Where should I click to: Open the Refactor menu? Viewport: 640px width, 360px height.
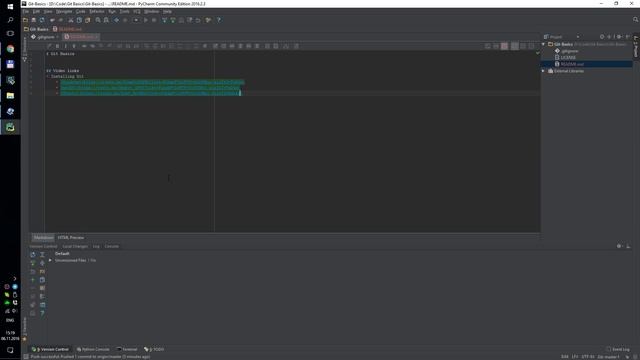97,11
